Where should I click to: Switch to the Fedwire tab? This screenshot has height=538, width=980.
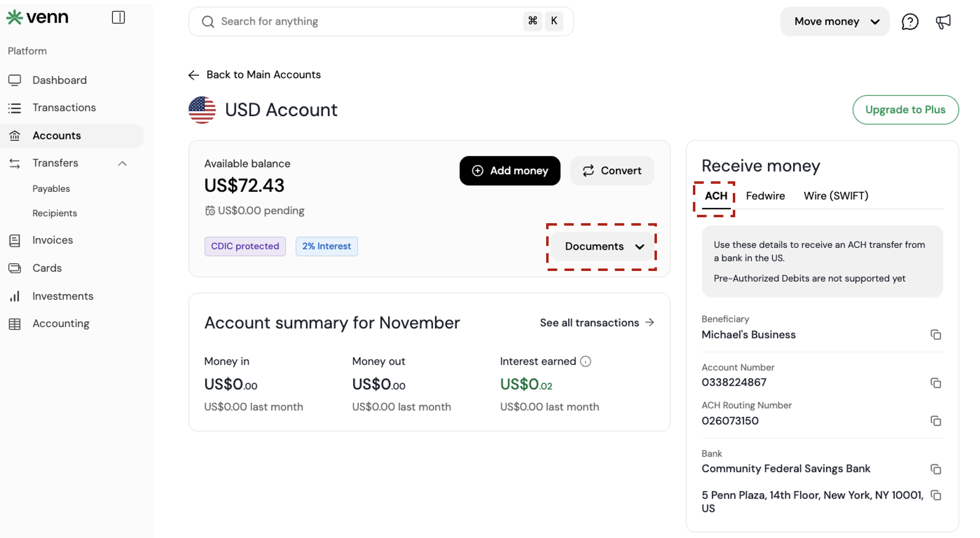point(765,196)
